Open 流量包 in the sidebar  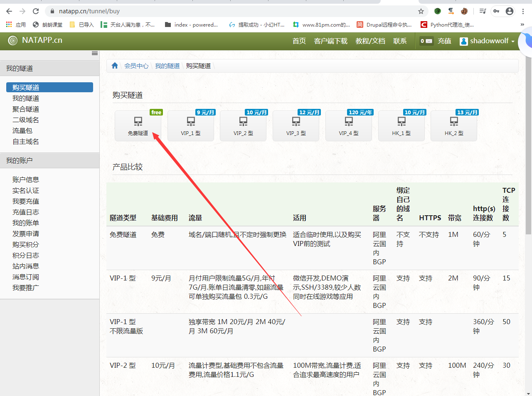[22, 130]
